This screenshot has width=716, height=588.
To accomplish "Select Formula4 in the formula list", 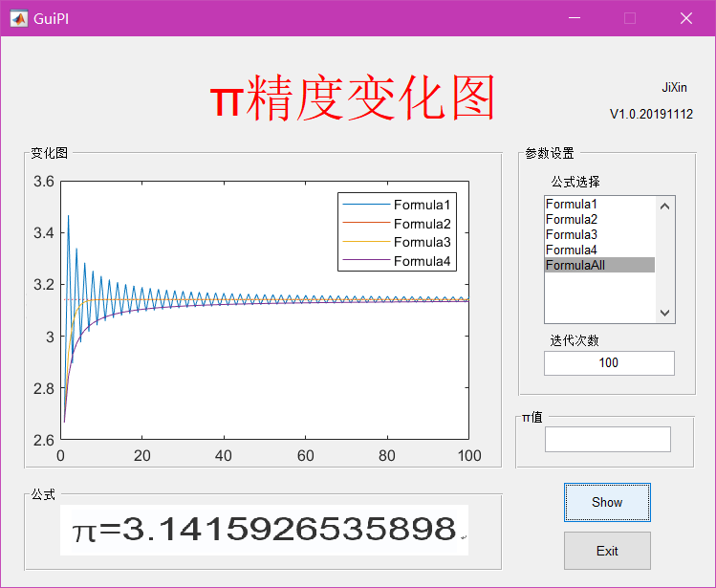I will tap(599, 250).
